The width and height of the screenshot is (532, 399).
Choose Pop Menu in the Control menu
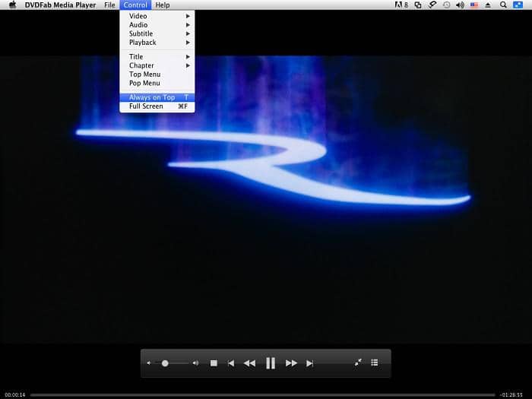tap(157, 83)
